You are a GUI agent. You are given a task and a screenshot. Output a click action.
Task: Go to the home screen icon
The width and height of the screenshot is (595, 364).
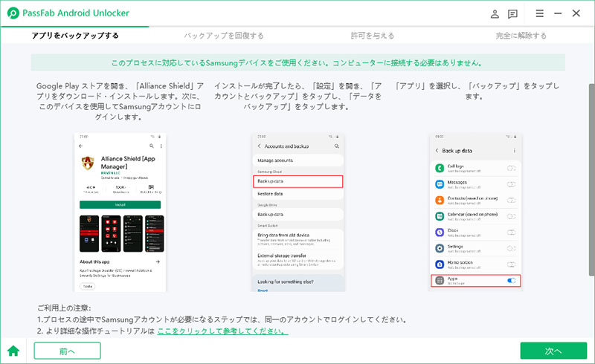coord(13,351)
